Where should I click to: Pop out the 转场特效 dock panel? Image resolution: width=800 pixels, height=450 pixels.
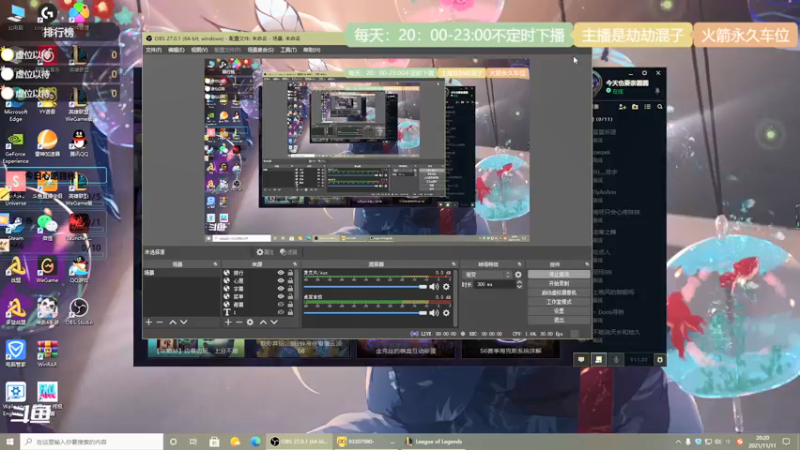[x=519, y=264]
